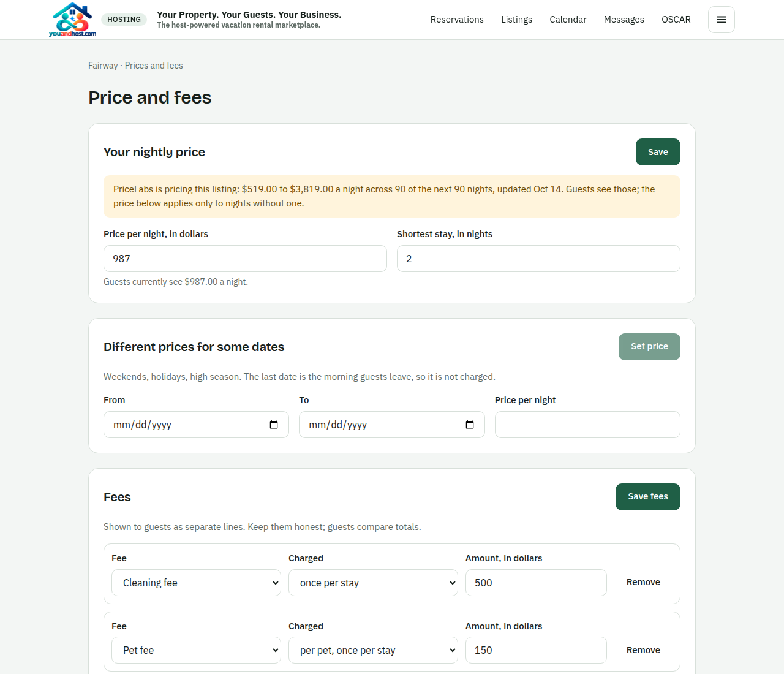Open 'per pet, once per stay' dropdown
Screen dimensions: 784x674
tap(373, 650)
